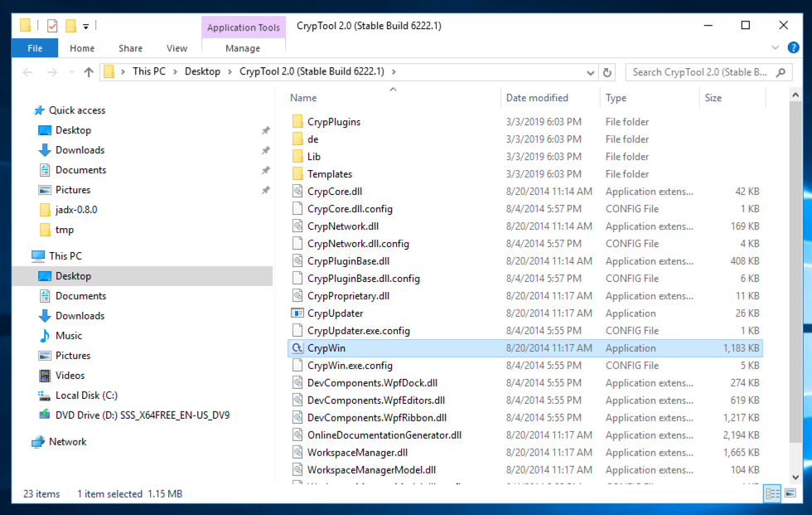Open the View ribbon tab

(x=176, y=48)
